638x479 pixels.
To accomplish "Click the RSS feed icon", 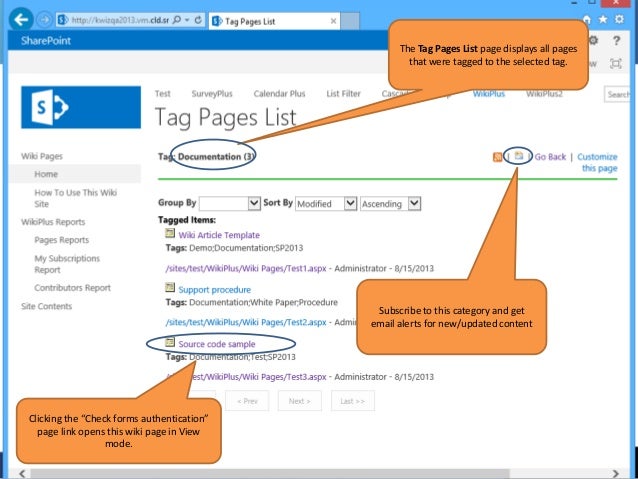I will pos(497,157).
